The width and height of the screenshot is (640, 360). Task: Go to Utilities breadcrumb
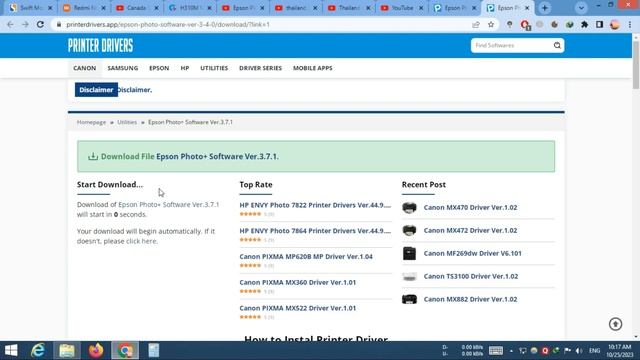point(127,122)
